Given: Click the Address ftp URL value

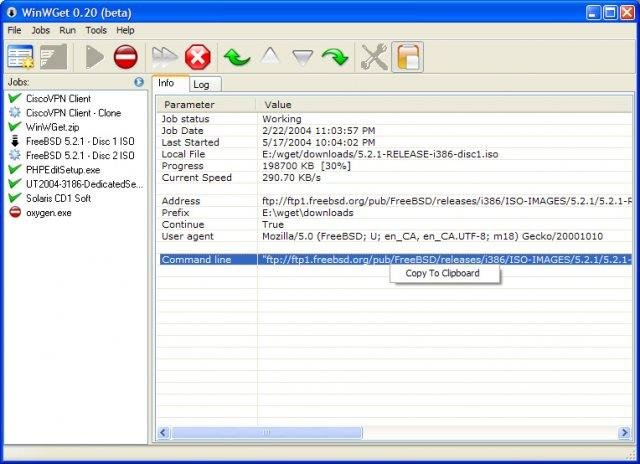Looking at the screenshot, I should coord(447,201).
